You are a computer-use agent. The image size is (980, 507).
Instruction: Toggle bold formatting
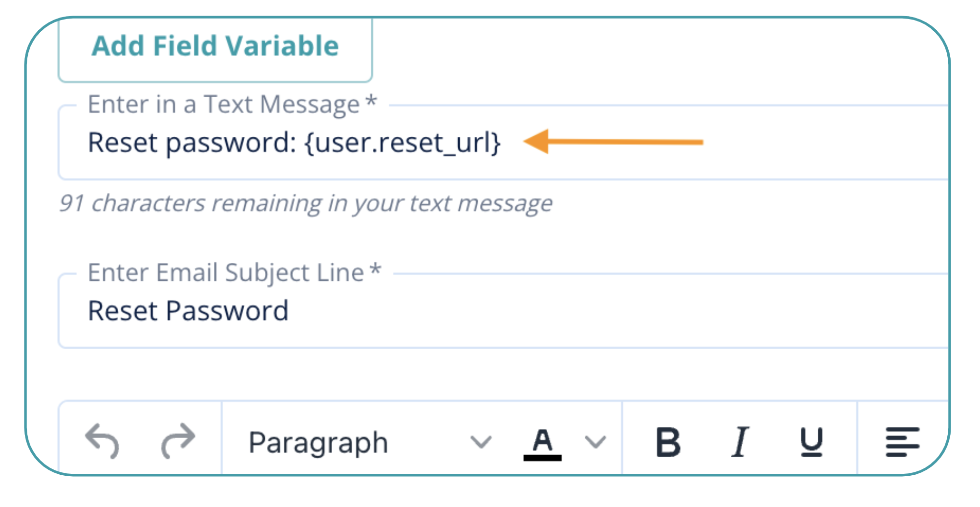coord(668,442)
